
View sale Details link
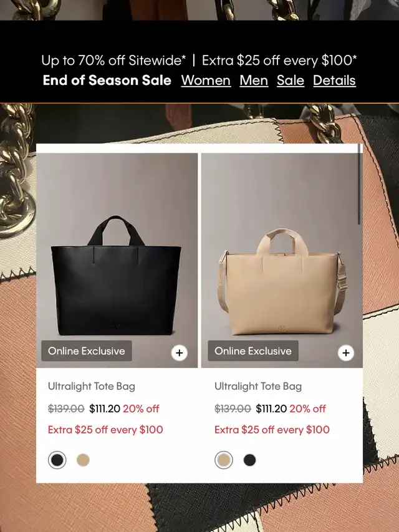pyautogui.click(x=334, y=80)
